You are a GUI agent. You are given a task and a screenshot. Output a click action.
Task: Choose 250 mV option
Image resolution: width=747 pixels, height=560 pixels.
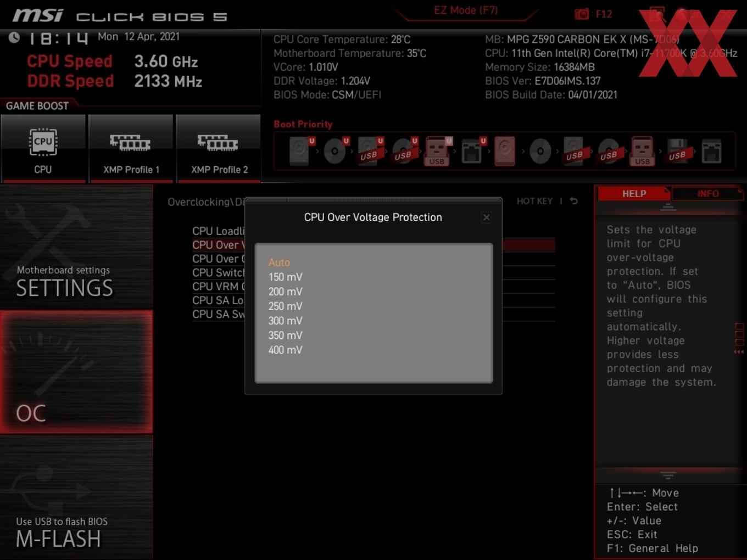pyautogui.click(x=285, y=306)
